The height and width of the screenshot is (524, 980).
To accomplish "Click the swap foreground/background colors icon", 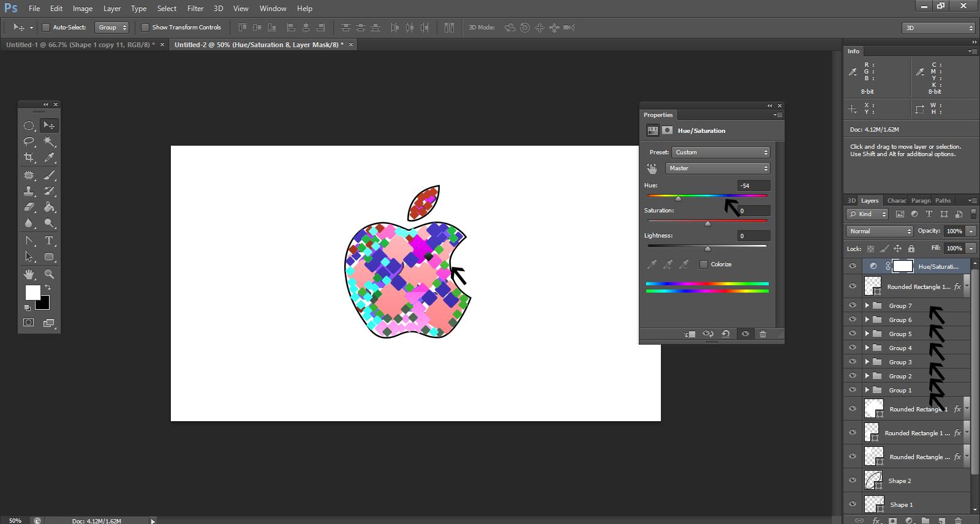I will tap(48, 287).
